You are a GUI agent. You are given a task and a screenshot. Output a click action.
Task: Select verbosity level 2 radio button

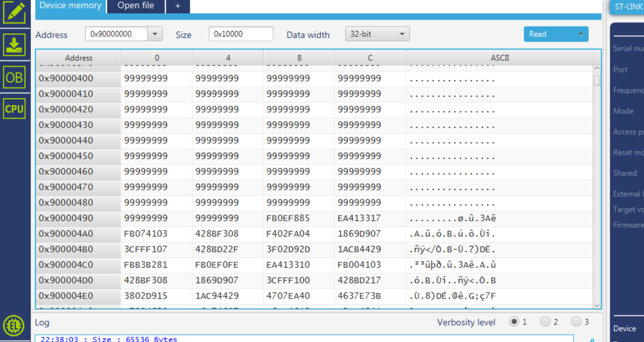tap(545, 321)
